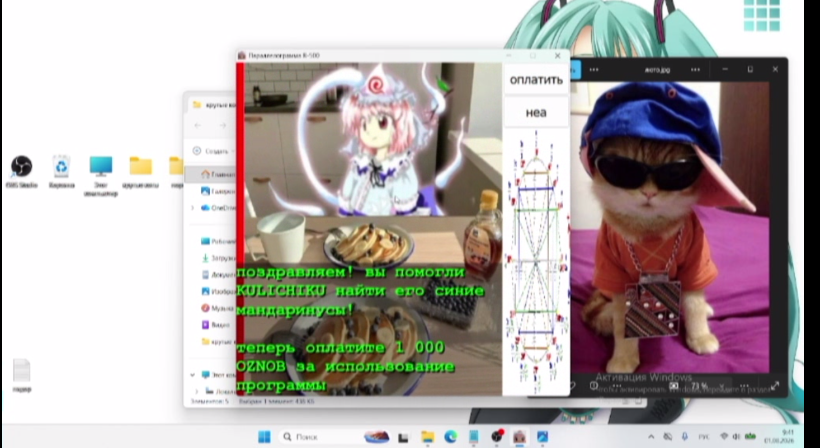Click the light blue app icon beside Edge
Image resolution: width=820 pixels, height=448 pixels.
474,436
